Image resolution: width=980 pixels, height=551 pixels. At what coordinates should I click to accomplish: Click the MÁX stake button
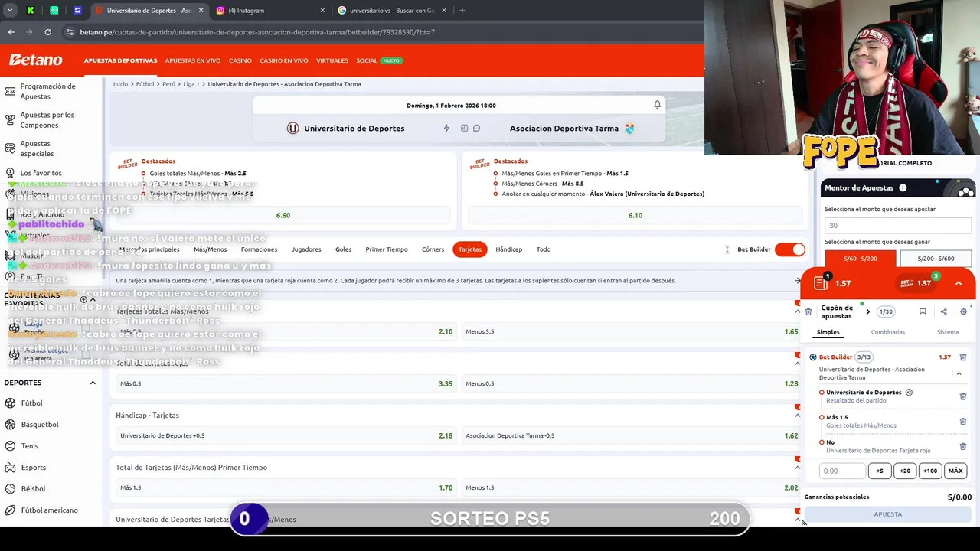click(955, 471)
